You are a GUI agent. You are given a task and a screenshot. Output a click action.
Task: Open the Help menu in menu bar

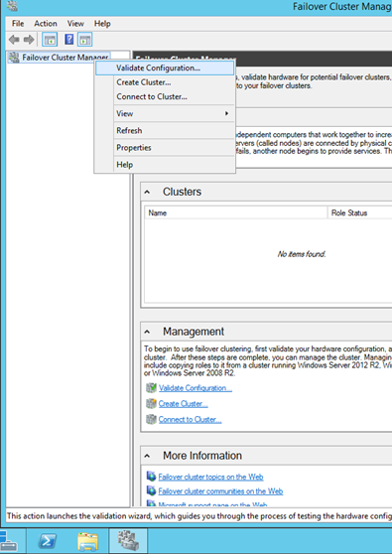(x=102, y=24)
